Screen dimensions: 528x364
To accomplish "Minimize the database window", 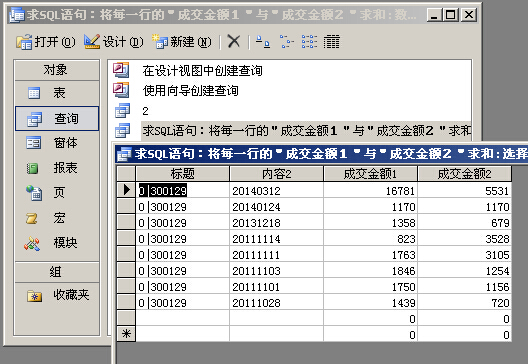I will pyautogui.click(x=434, y=15).
